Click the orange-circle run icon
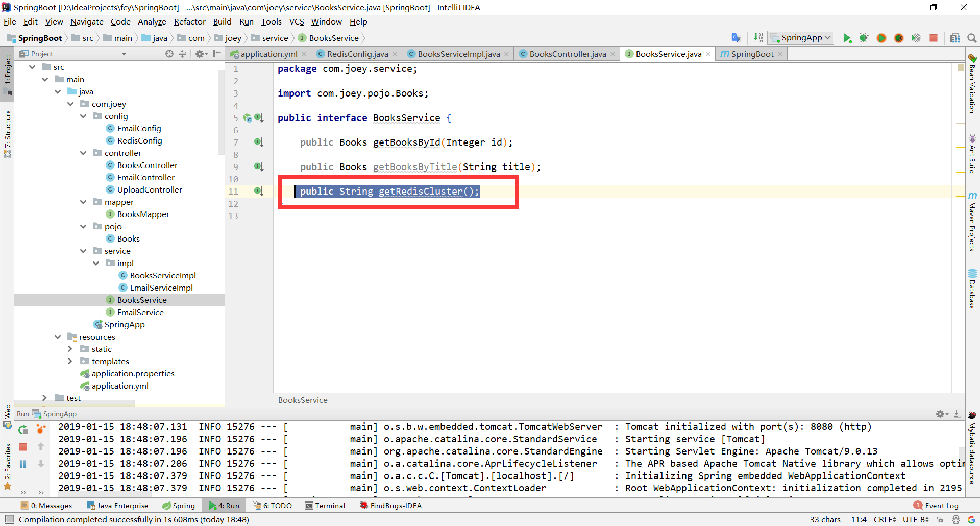Viewport: 980px width, 526px height. (881, 38)
